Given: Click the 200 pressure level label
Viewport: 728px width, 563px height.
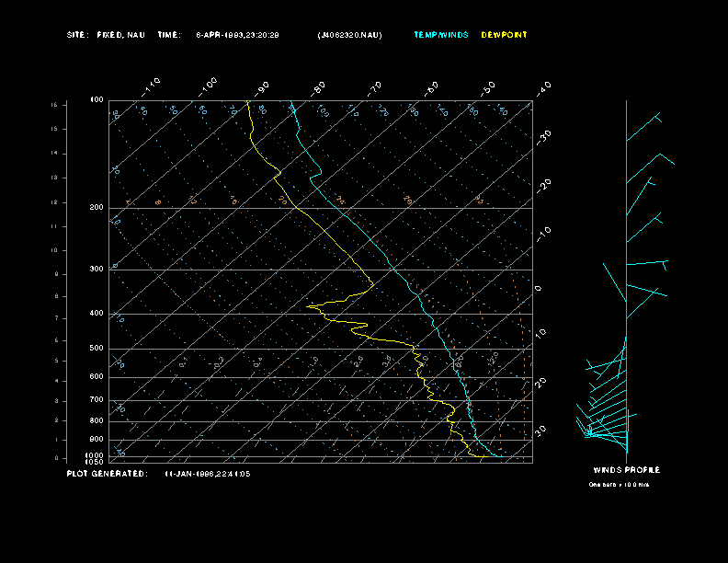Looking at the screenshot, I should tap(97, 208).
